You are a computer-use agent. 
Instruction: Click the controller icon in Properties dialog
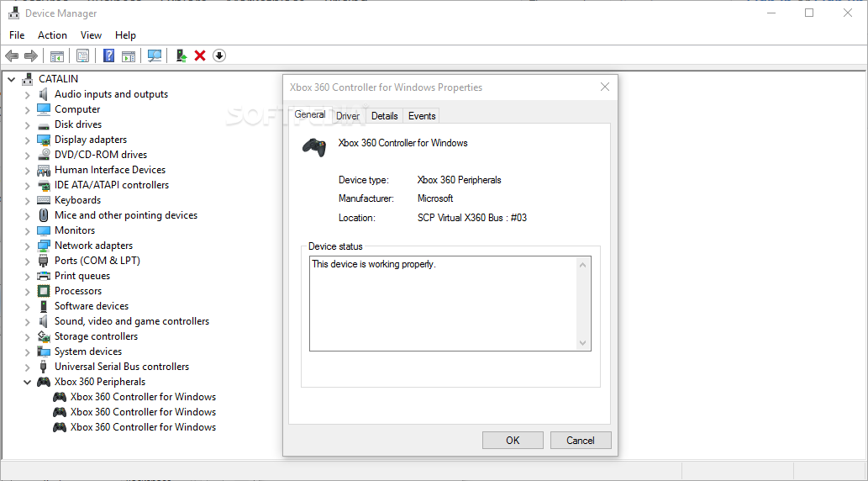point(314,147)
